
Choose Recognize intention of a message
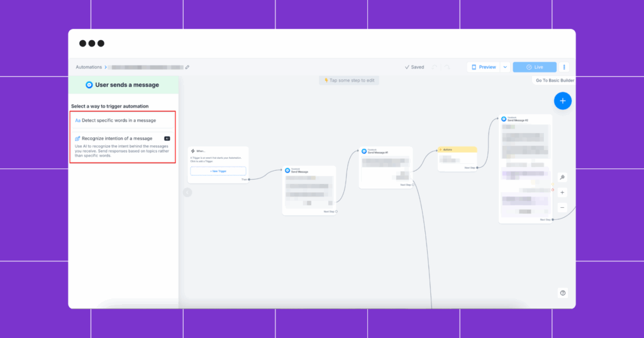tap(117, 138)
